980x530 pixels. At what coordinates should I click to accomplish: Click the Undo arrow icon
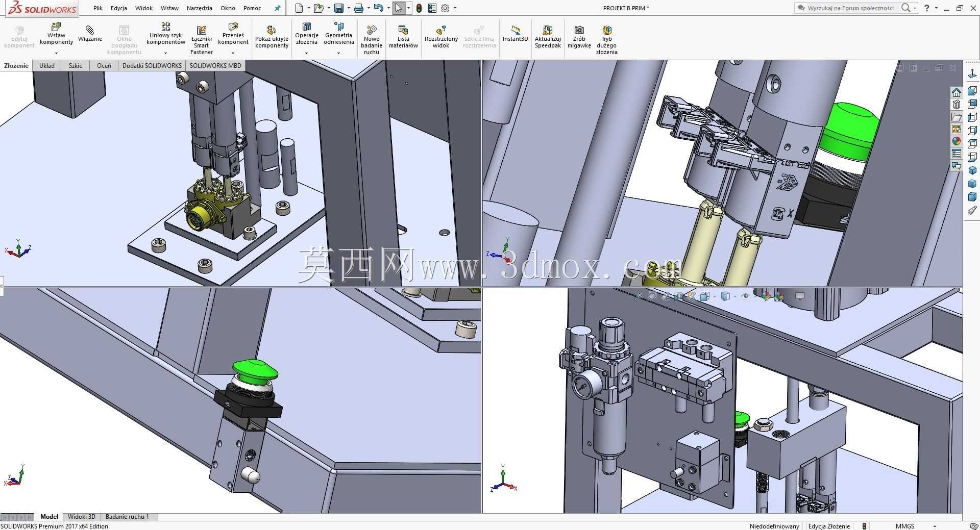pyautogui.click(x=378, y=8)
